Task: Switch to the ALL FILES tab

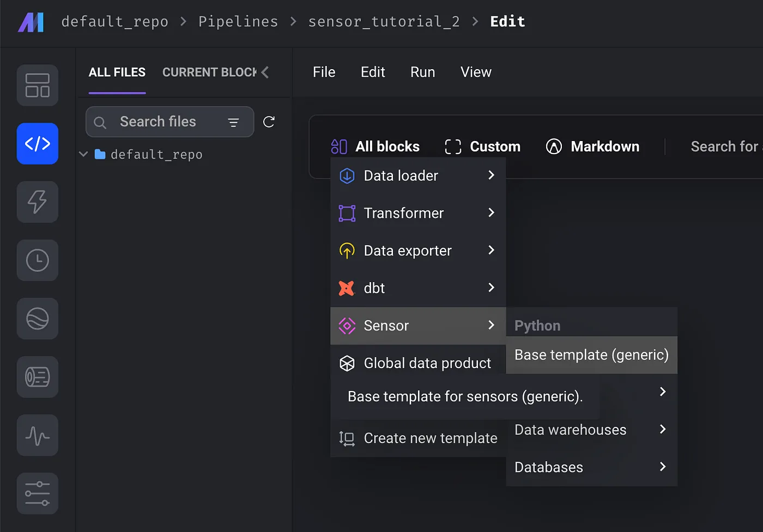Action: 117,72
